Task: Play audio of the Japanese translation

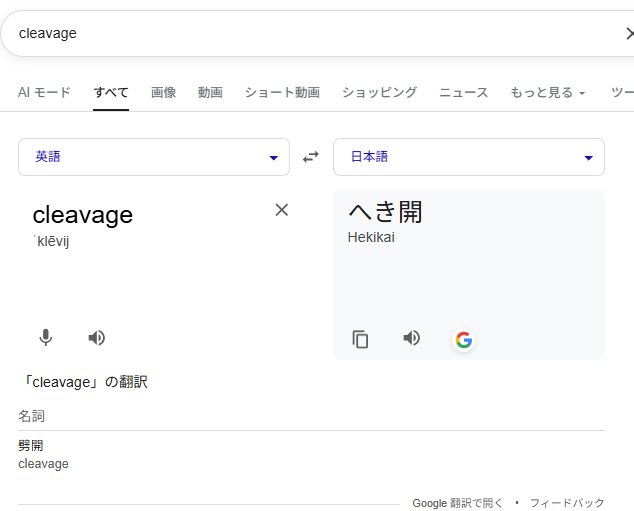Action: coord(411,338)
